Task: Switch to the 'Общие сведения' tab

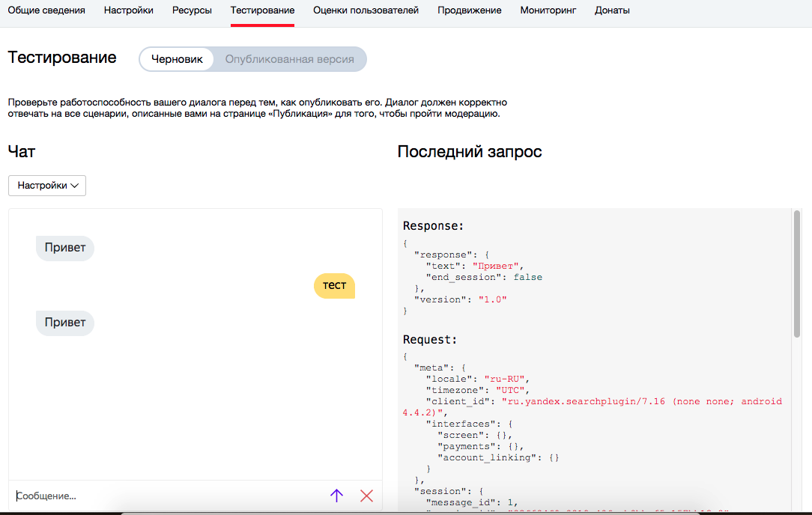Action: click(47, 10)
